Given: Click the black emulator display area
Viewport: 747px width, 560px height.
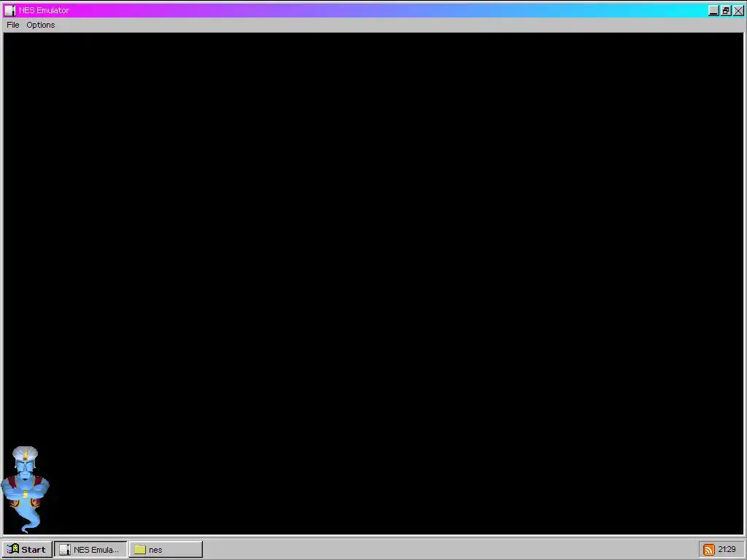Looking at the screenshot, I should pos(373,284).
